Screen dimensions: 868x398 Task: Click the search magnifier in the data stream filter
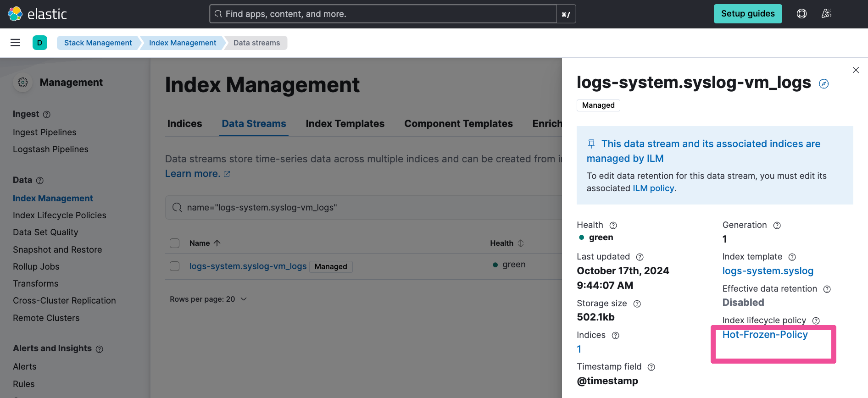point(177,208)
